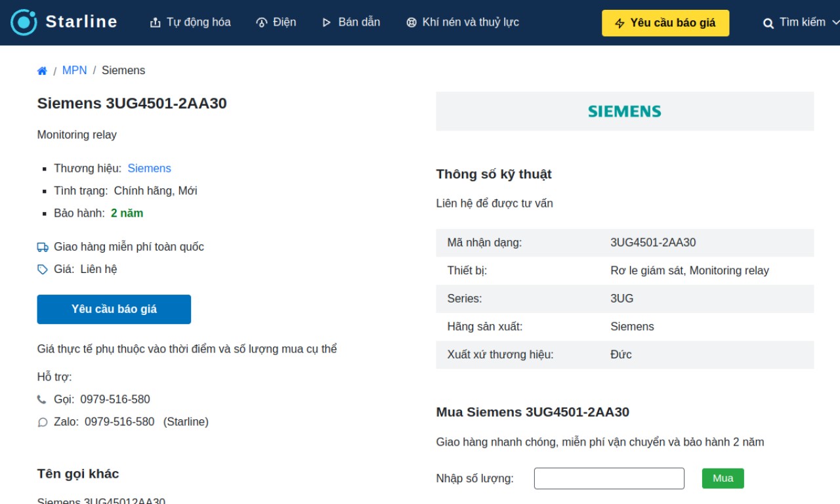
Task: Click the Starline site name text
Action: [x=81, y=22]
